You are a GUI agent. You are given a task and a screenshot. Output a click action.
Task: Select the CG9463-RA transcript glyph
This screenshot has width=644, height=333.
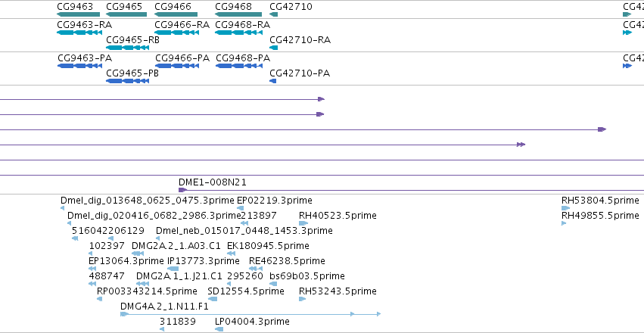[x=79, y=33]
